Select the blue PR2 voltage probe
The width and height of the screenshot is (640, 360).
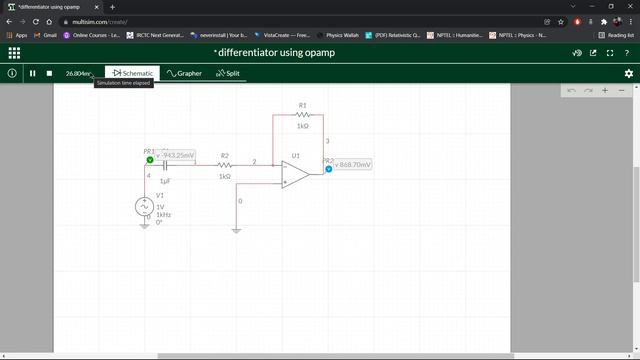click(329, 169)
